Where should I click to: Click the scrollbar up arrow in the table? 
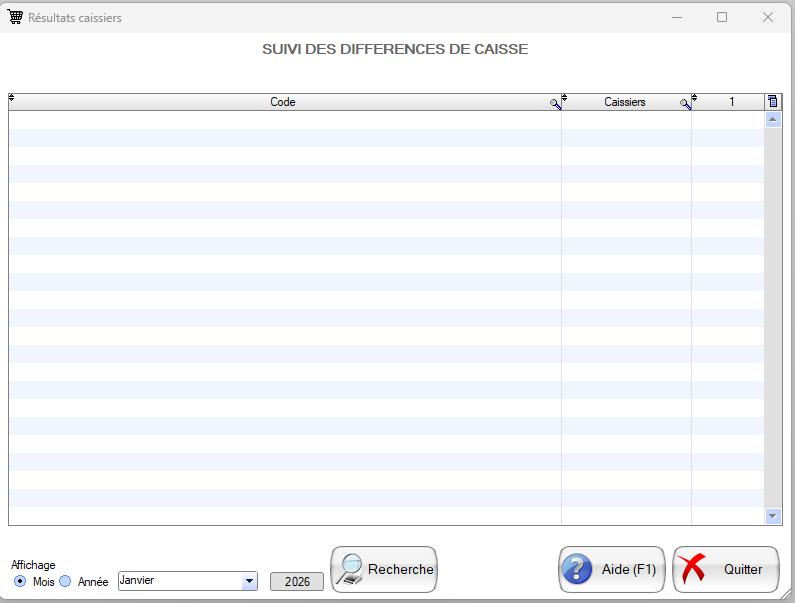click(773, 120)
